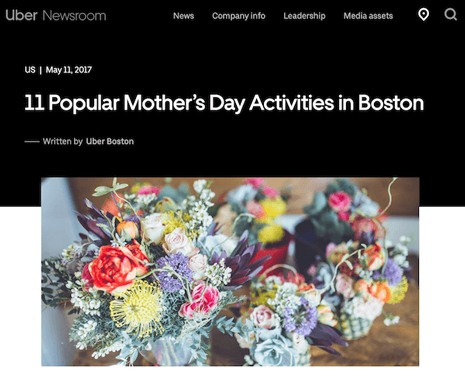Screen dimensions: 465x386
Task: Click the dash before Written by
Action: click(32, 142)
